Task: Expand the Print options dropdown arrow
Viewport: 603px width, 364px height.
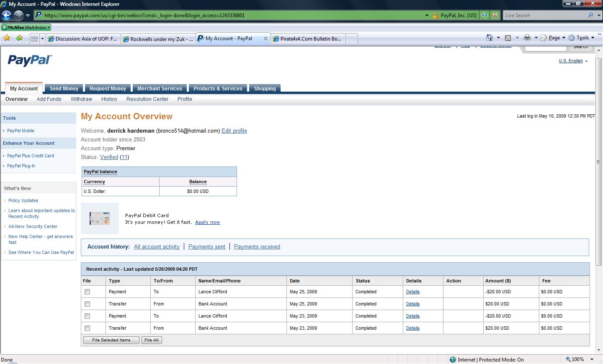Action: point(536,38)
